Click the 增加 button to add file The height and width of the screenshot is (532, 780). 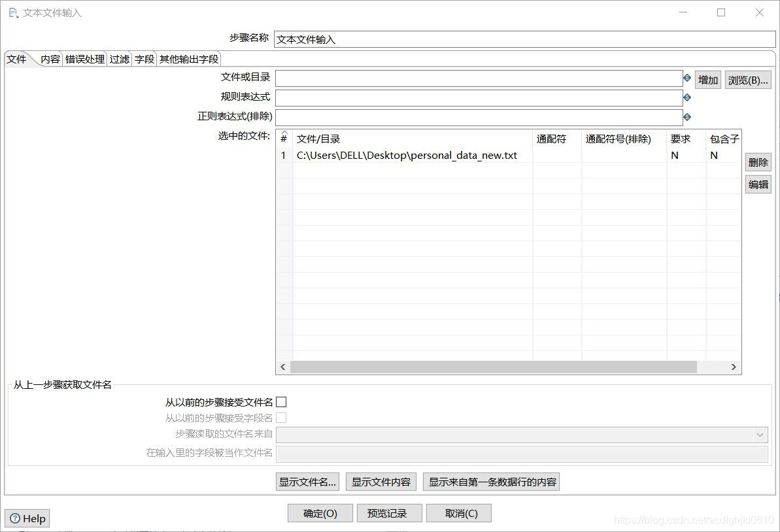click(x=708, y=79)
